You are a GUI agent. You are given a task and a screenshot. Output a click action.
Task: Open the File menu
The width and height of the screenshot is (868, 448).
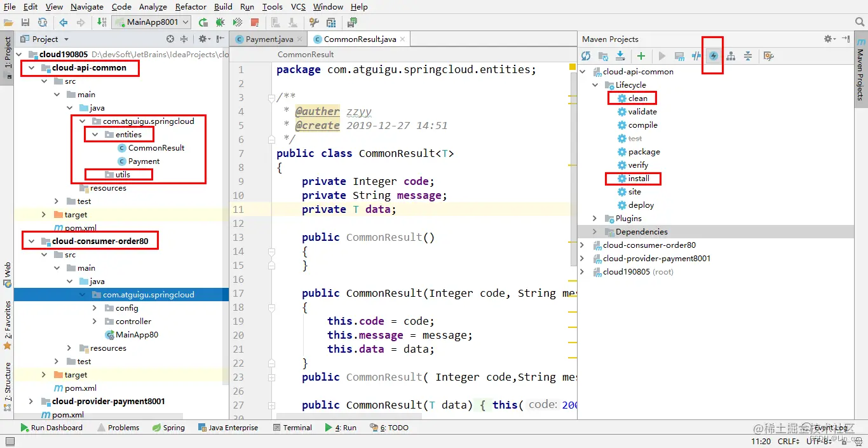click(10, 6)
